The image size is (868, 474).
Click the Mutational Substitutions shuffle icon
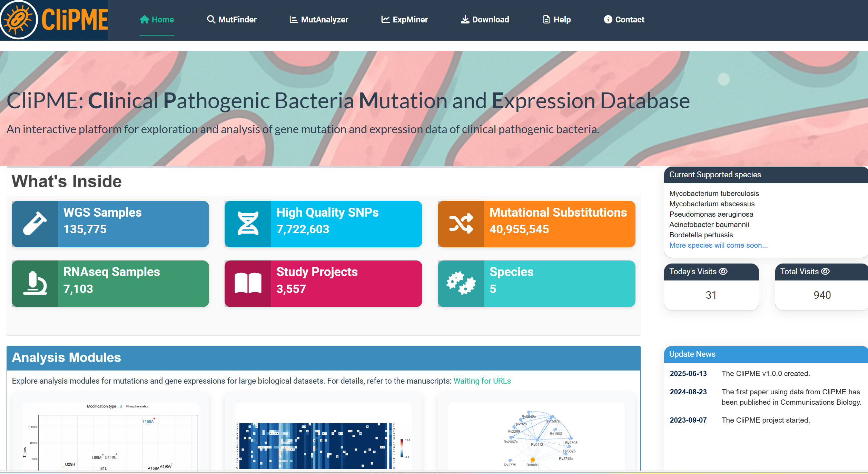[x=461, y=224]
